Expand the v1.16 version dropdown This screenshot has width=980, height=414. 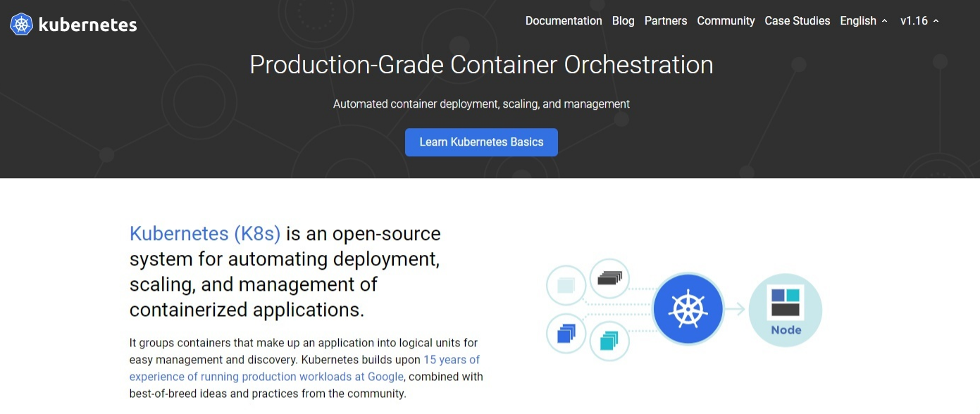pos(919,21)
